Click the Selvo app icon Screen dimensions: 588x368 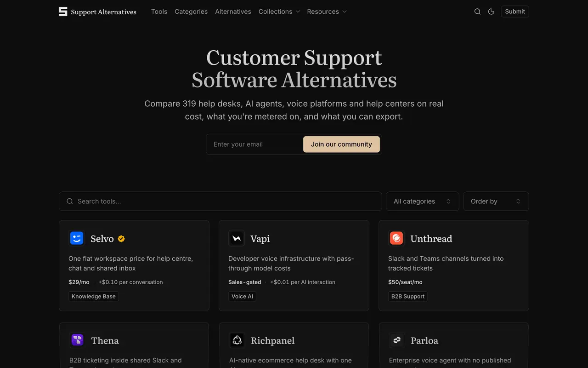click(x=77, y=238)
